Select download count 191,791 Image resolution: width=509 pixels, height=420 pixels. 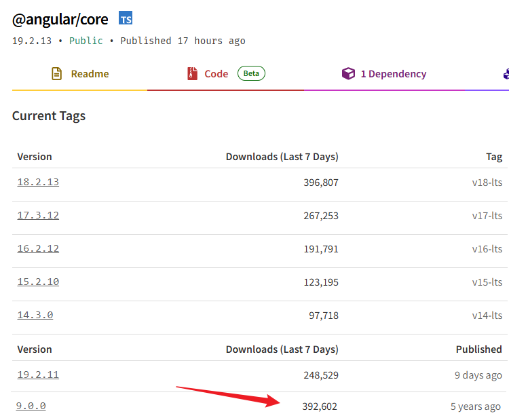point(321,249)
